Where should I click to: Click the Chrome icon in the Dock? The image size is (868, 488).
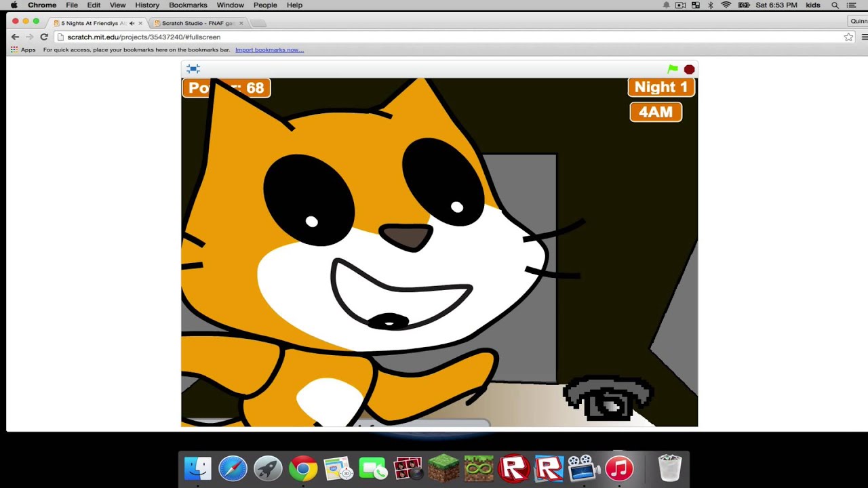[x=303, y=468]
